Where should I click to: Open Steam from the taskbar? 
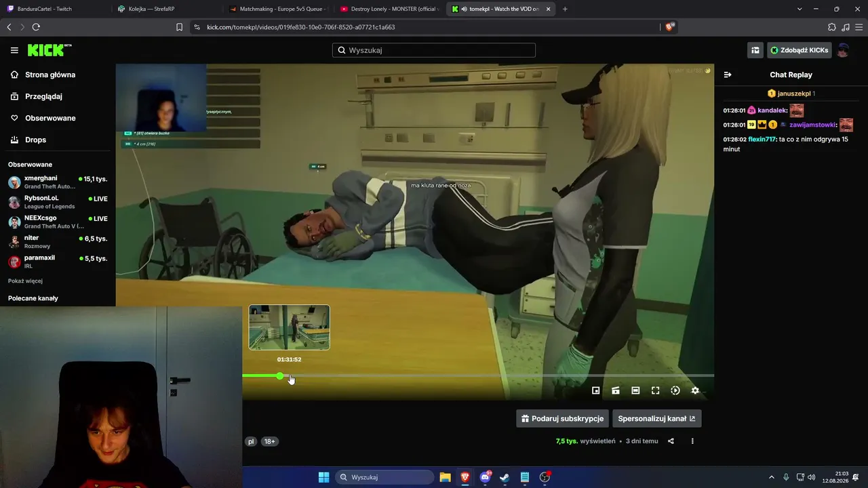click(x=505, y=477)
